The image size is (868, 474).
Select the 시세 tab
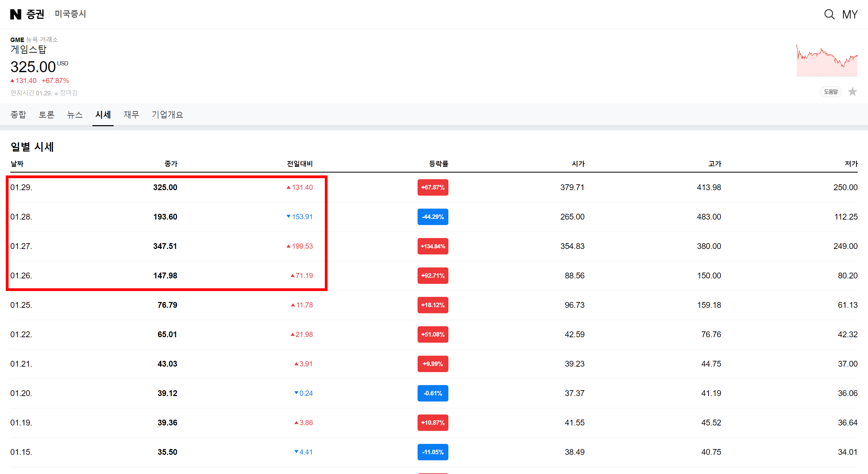click(x=103, y=115)
